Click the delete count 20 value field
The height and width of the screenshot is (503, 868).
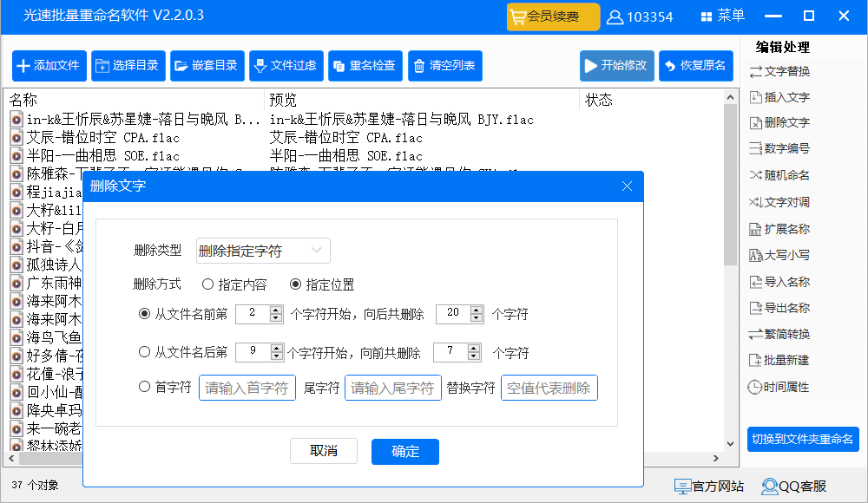[453, 314]
